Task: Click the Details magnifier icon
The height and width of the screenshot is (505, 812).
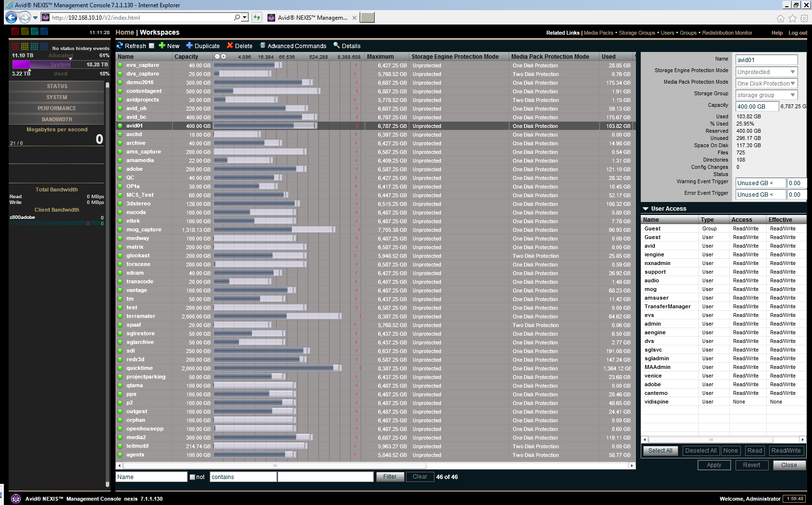Action: pyautogui.click(x=337, y=46)
